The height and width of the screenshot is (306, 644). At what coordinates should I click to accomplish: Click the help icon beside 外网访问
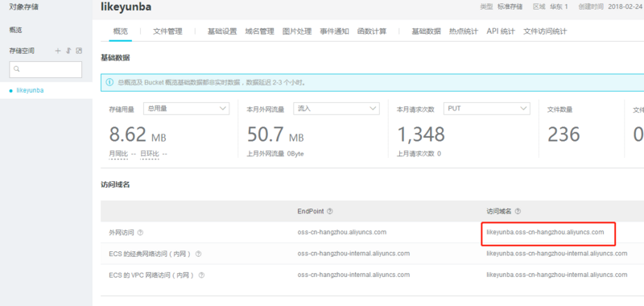[x=140, y=233]
